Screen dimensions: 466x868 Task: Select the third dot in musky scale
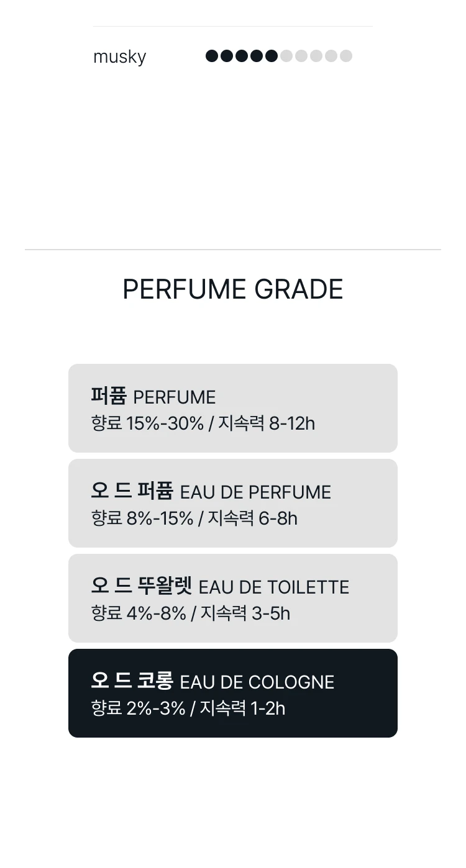click(x=242, y=57)
